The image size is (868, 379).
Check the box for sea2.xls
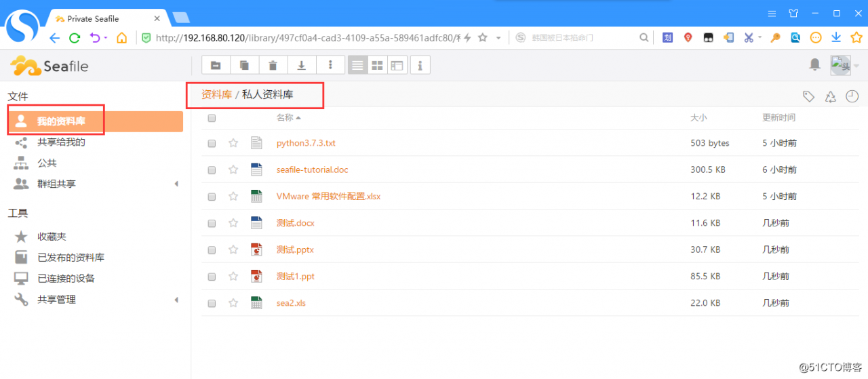[212, 303]
